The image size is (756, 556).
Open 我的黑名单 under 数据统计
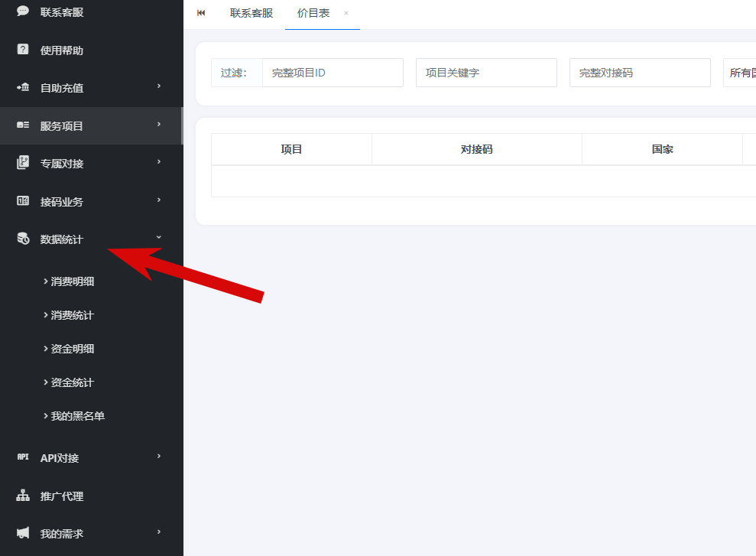(x=78, y=416)
